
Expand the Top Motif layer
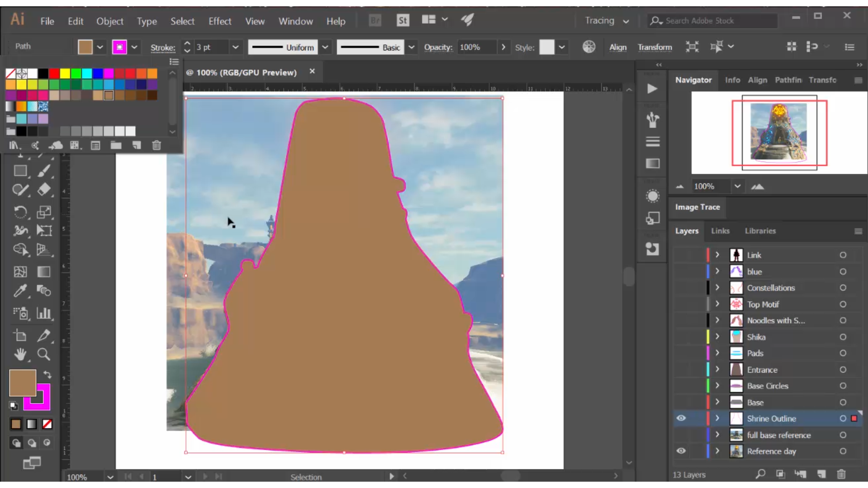click(x=717, y=304)
